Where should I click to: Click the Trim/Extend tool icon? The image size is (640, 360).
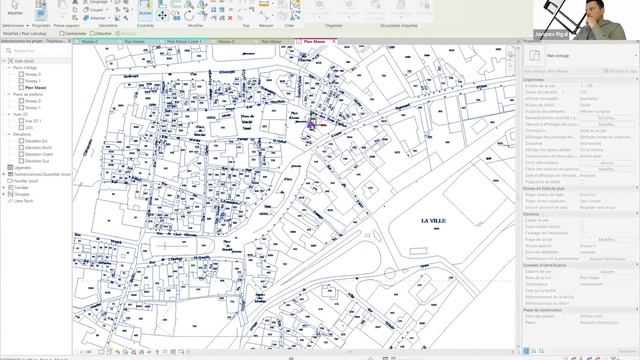coord(202,16)
